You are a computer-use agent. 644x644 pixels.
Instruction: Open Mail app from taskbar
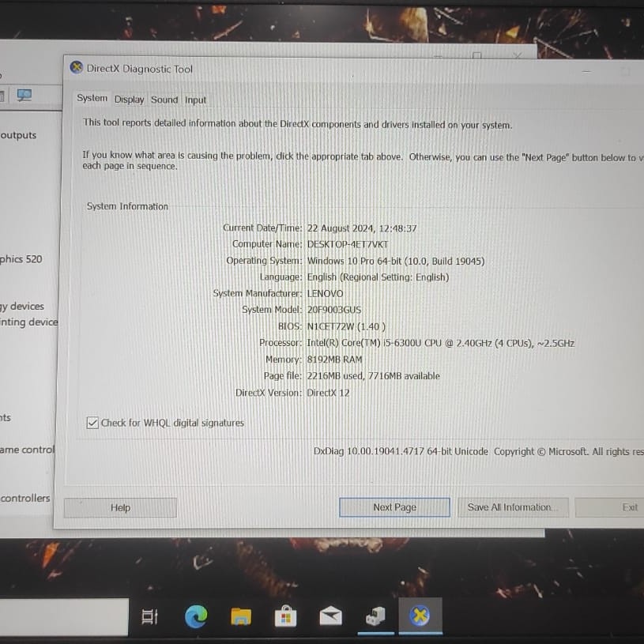point(330,616)
